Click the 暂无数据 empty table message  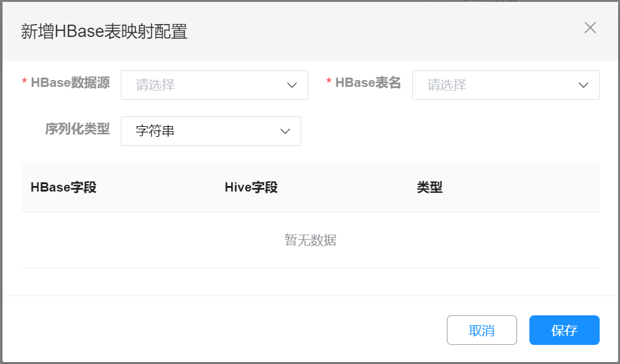(x=310, y=240)
